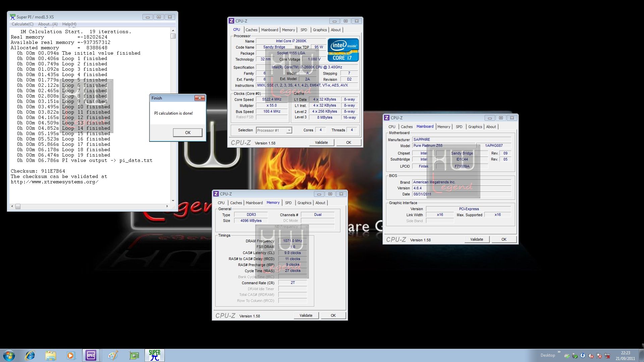Click Super PI vertical scrollbar down arrow
Viewport: 644px width, 362px height.
(x=173, y=201)
